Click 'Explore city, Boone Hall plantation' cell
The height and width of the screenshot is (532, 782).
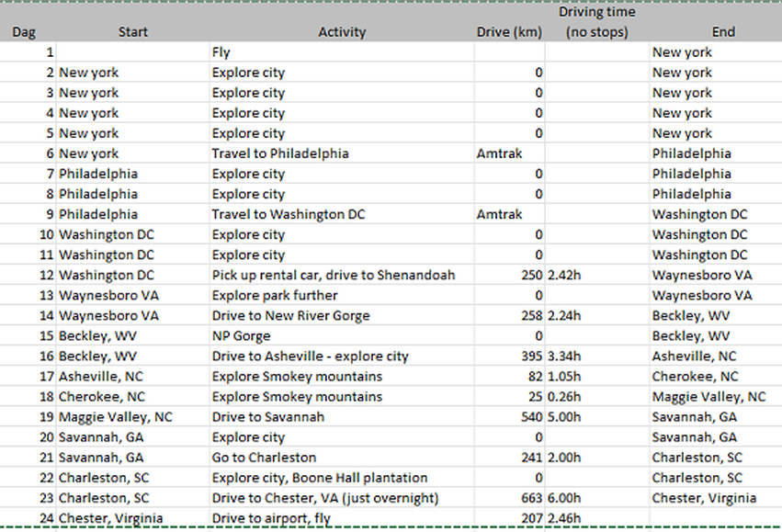tap(342, 478)
